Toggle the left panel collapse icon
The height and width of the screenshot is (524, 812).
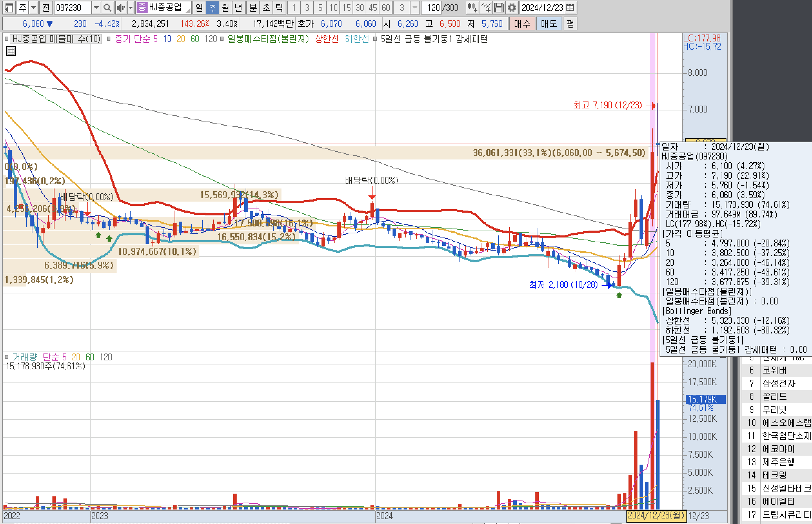[x=9, y=8]
